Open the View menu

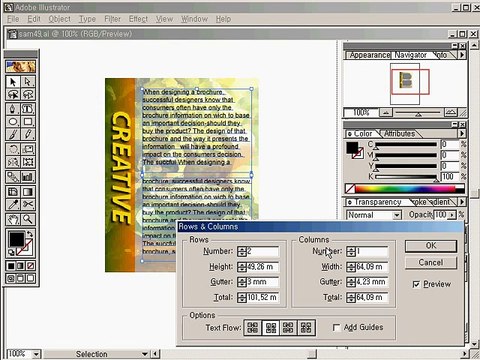[164, 19]
